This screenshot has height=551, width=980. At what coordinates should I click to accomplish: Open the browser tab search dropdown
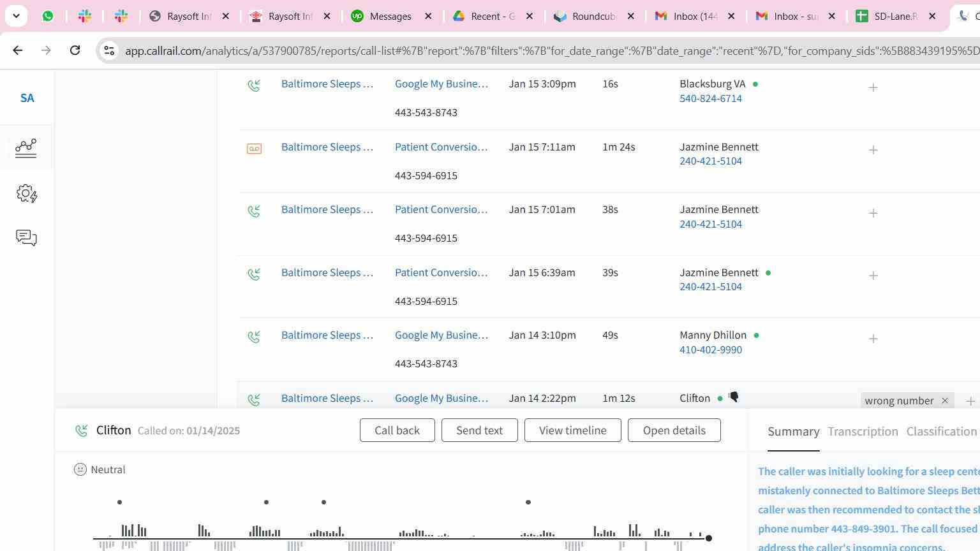(16, 16)
